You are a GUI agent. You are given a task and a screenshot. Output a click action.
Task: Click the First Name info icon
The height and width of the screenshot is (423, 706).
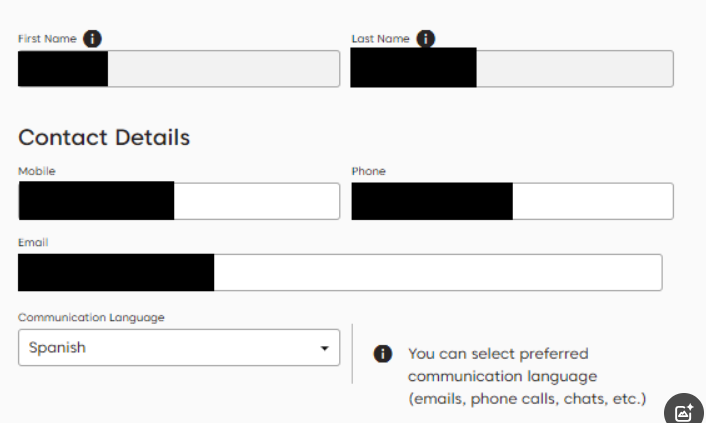pyautogui.click(x=92, y=39)
